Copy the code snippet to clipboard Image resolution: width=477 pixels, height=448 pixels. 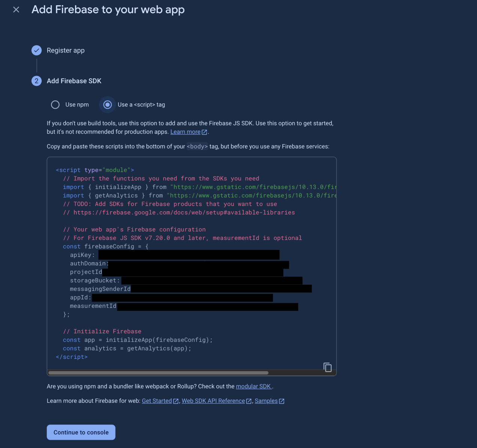click(327, 367)
